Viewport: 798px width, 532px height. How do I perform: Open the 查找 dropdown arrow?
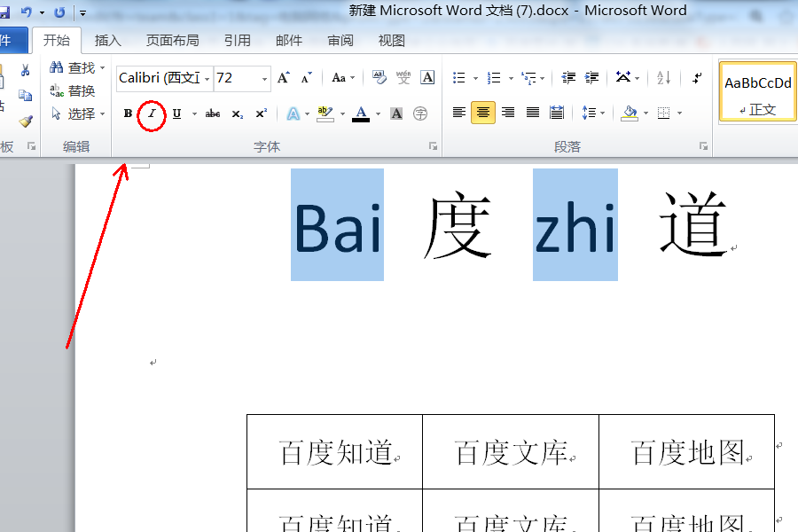click(102, 67)
